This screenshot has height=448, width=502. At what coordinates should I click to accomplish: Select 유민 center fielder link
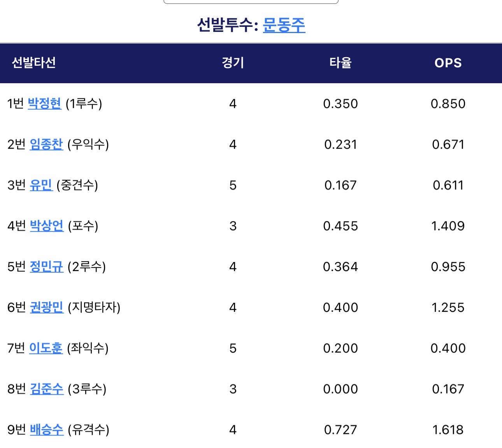[x=41, y=185]
